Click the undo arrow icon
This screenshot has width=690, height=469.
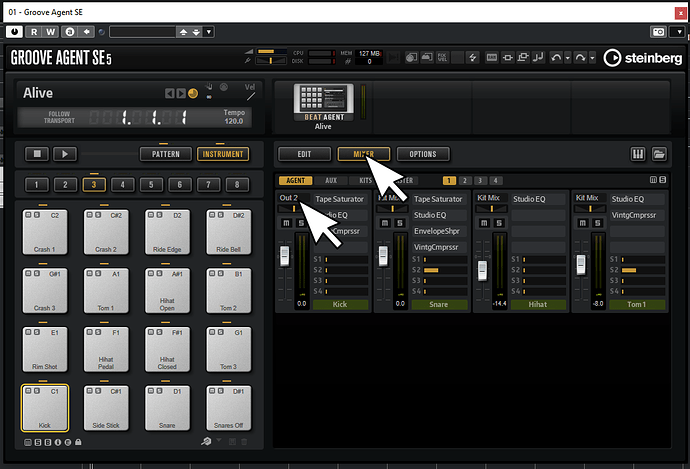click(x=556, y=58)
